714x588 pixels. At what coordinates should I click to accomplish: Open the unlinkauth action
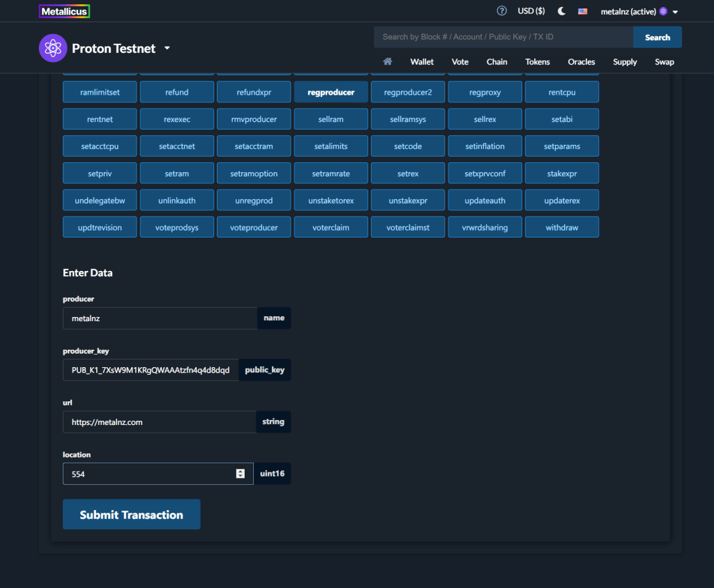pyautogui.click(x=176, y=200)
